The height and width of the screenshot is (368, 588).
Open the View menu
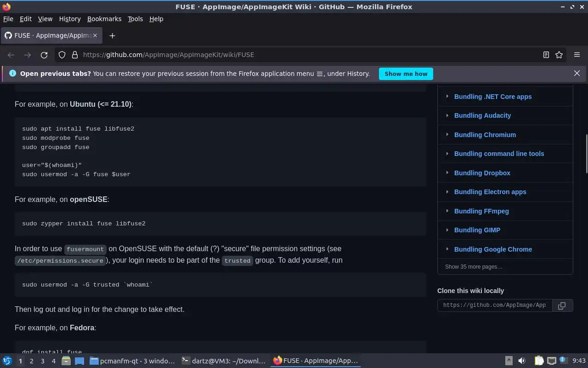pos(45,19)
